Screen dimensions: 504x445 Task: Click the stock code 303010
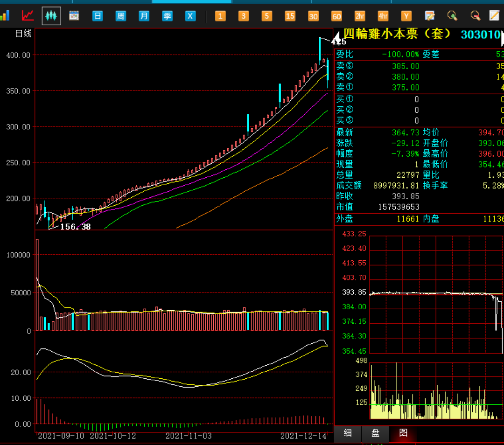tap(481, 35)
